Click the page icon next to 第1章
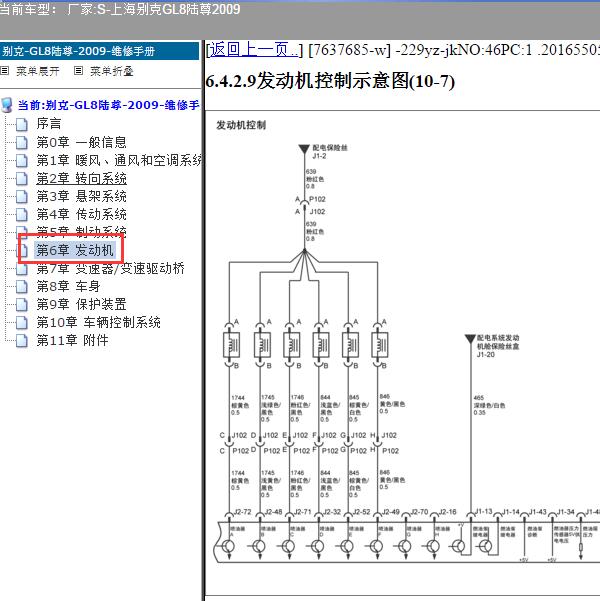The width and height of the screenshot is (600, 601). coord(22,161)
